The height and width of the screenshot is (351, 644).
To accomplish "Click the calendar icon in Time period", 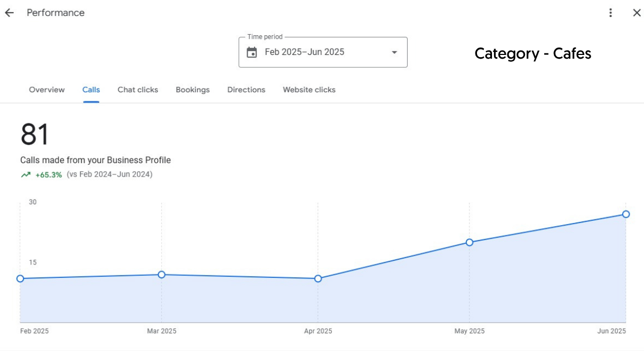I will pos(252,52).
